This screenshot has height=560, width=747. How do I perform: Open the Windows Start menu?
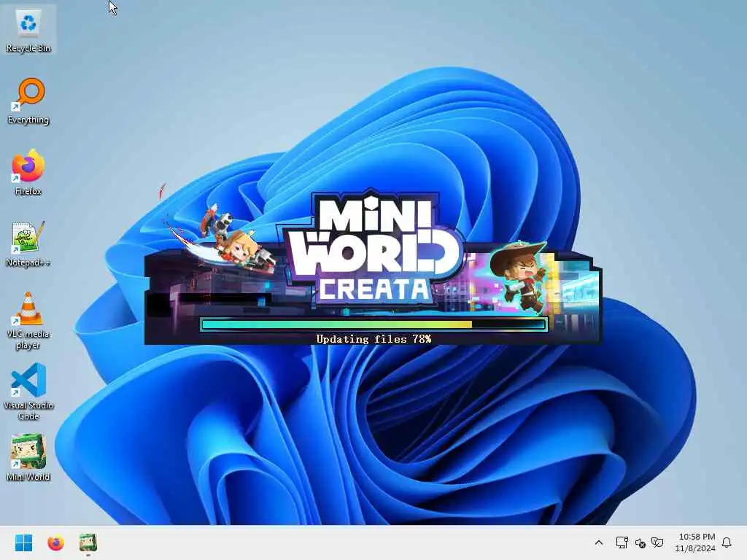[x=23, y=542]
